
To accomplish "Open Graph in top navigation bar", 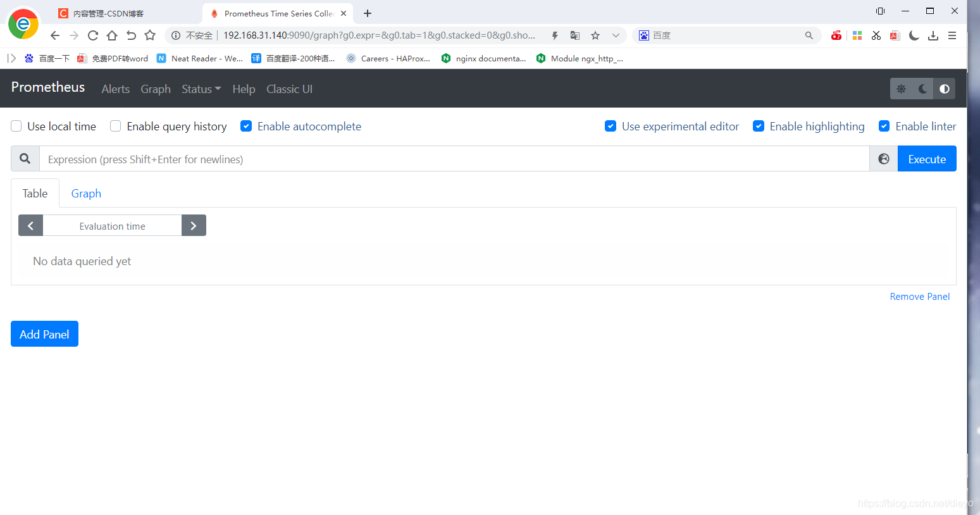I will (x=156, y=89).
